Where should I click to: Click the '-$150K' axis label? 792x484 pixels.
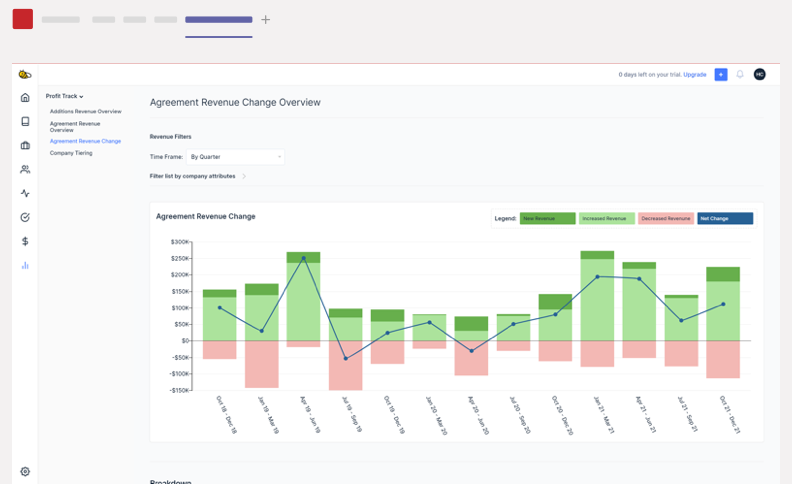pos(179,391)
